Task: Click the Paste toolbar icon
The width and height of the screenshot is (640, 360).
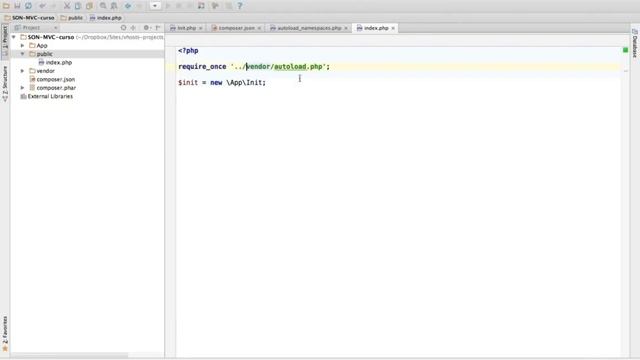Action: tap(89, 6)
